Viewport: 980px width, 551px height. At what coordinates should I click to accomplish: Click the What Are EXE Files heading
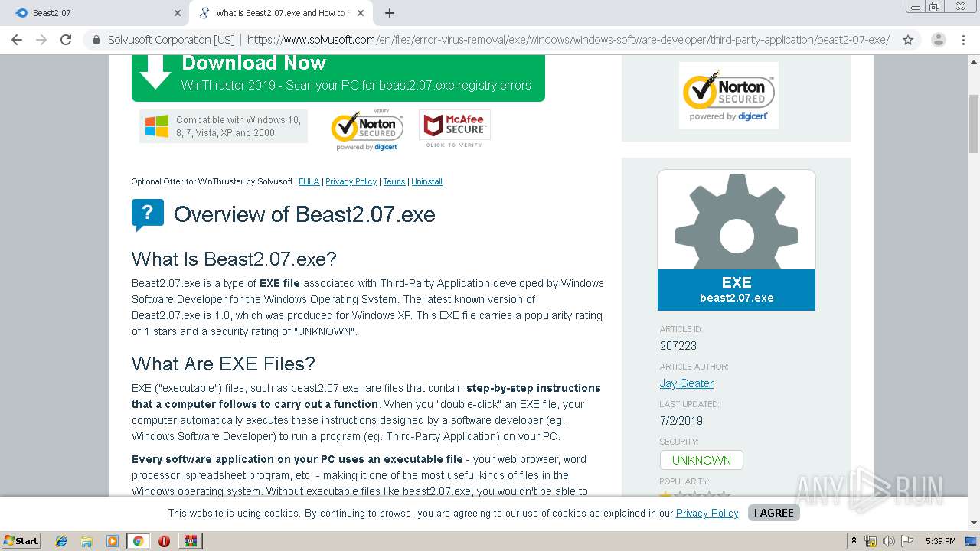coord(224,364)
